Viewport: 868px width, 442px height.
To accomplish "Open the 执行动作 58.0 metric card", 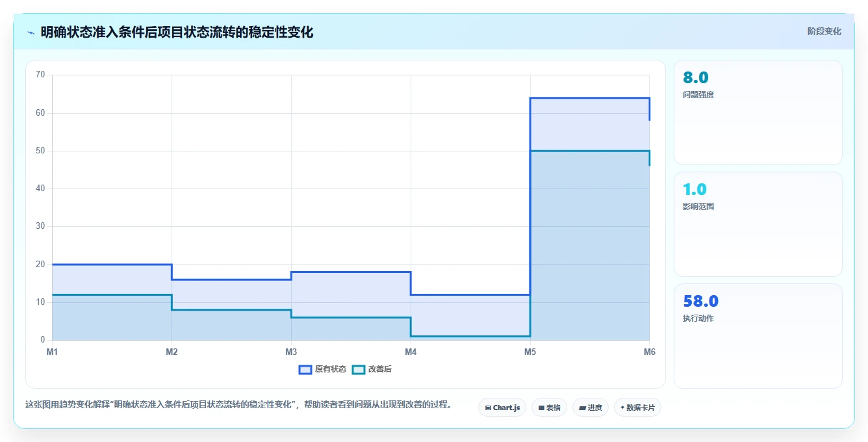I will 758,336.
